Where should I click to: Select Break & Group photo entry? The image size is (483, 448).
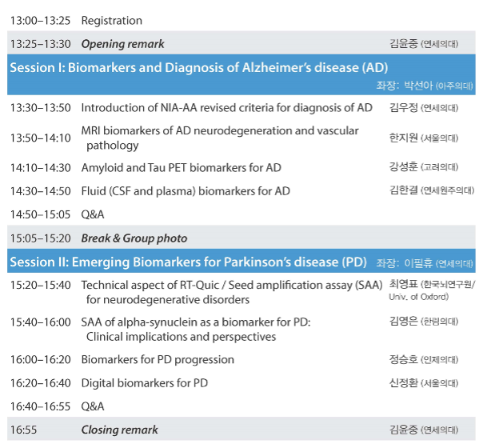[134, 238]
